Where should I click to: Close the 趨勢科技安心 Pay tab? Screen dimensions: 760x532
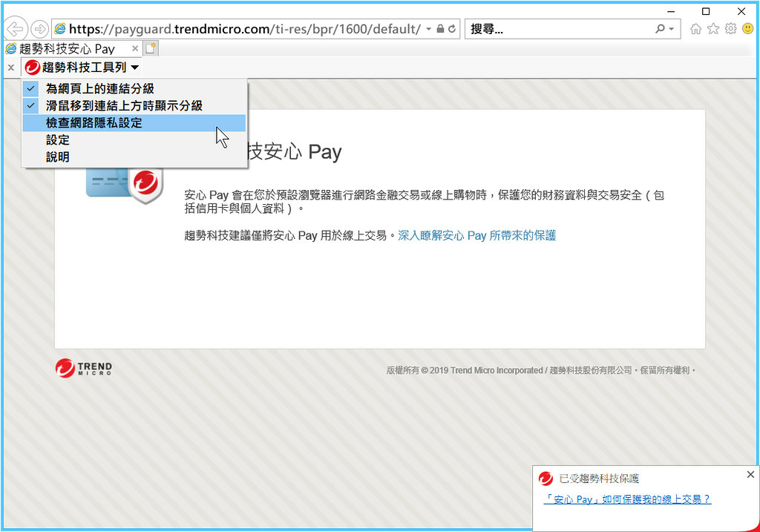pyautogui.click(x=135, y=48)
